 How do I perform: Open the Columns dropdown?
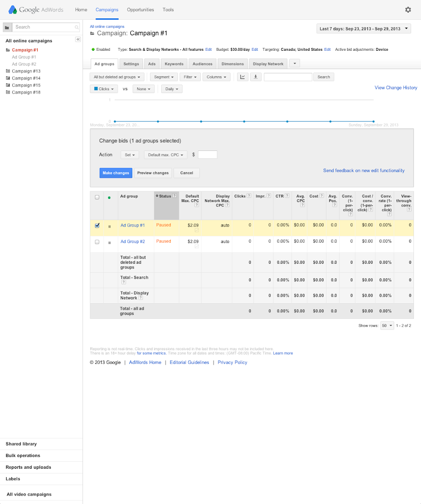point(216,77)
